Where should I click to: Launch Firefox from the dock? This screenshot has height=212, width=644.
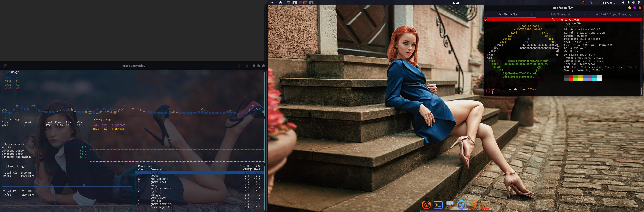(426, 205)
